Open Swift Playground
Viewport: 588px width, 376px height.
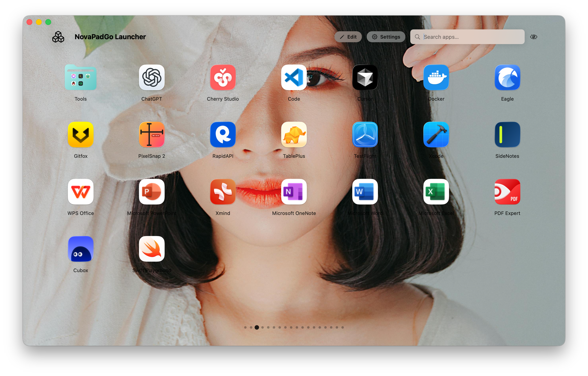152,249
